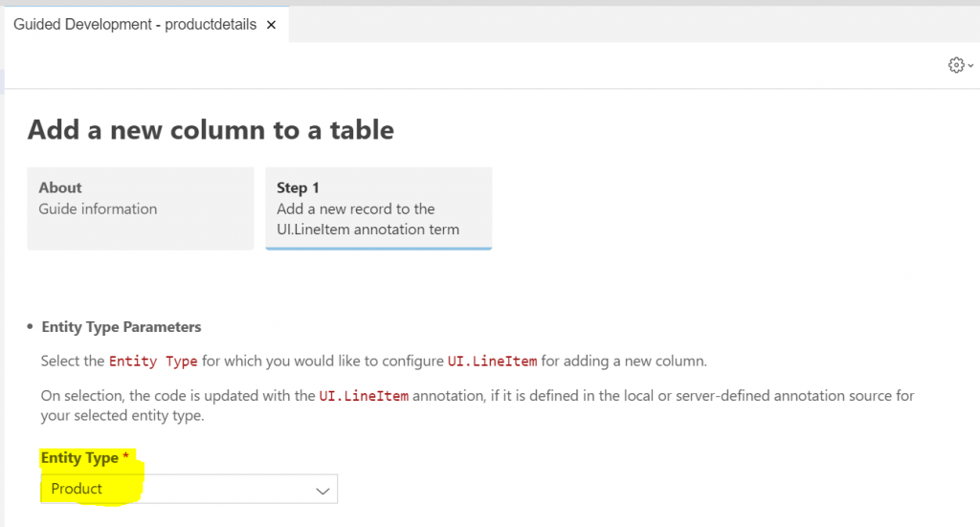Click the 'your selected entity type.' text line
Screen dimensions: 980x527
[x=122, y=416]
